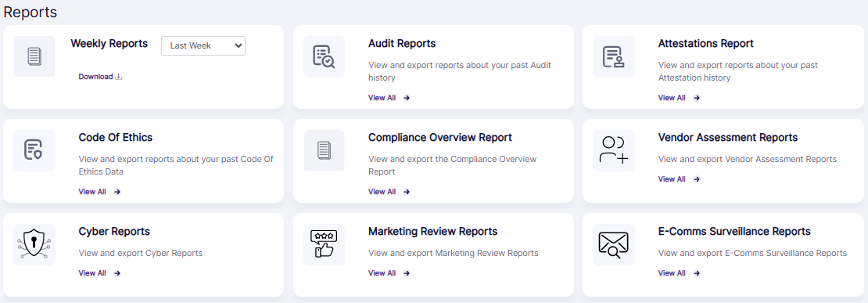This screenshot has width=868, height=303.
Task: Click the E-Comms Surveillance envelope search icon
Action: point(613,244)
